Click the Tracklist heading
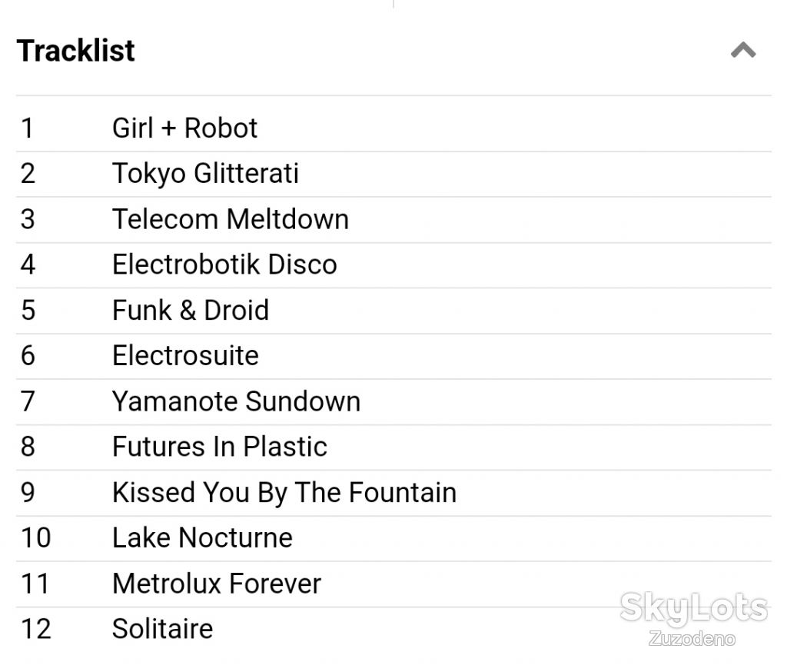This screenshot has width=787, height=672. (x=76, y=50)
